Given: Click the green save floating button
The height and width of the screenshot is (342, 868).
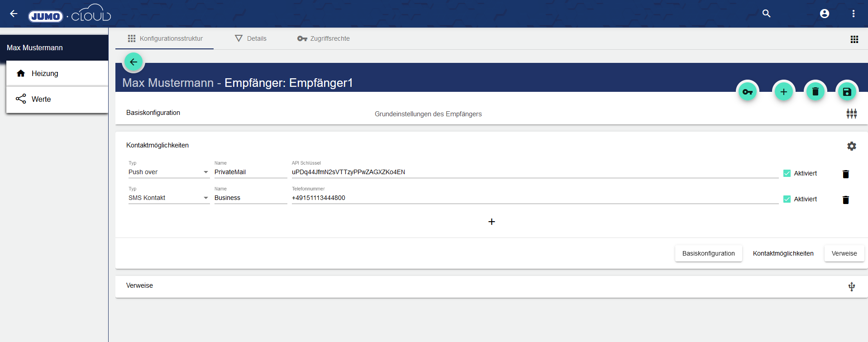Looking at the screenshot, I should 847,92.
